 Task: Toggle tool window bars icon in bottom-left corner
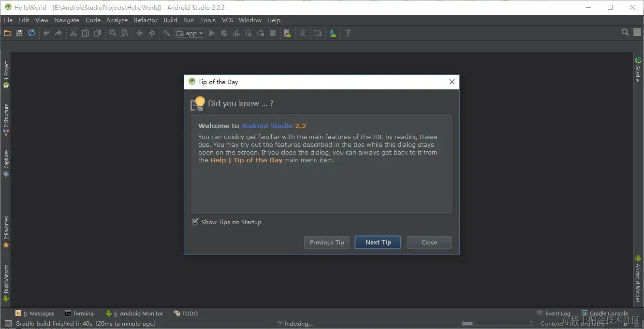[x=8, y=324]
